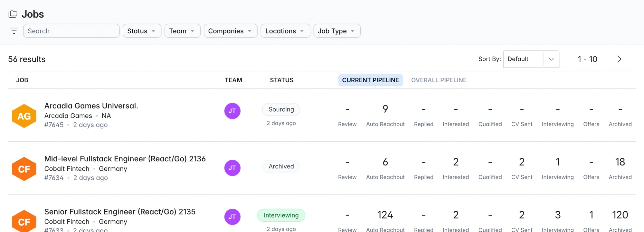The height and width of the screenshot is (232, 644).
Task: Switch to Current Pipeline tab
Action: coord(370,80)
